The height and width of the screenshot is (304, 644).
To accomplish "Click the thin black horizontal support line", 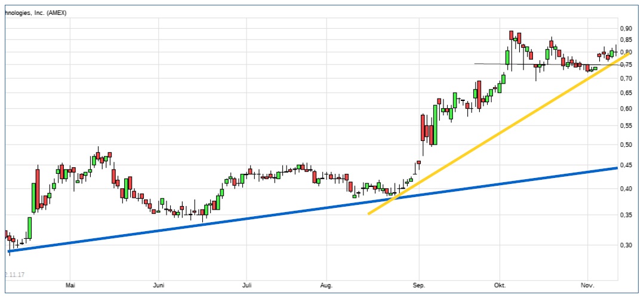I will [489, 63].
